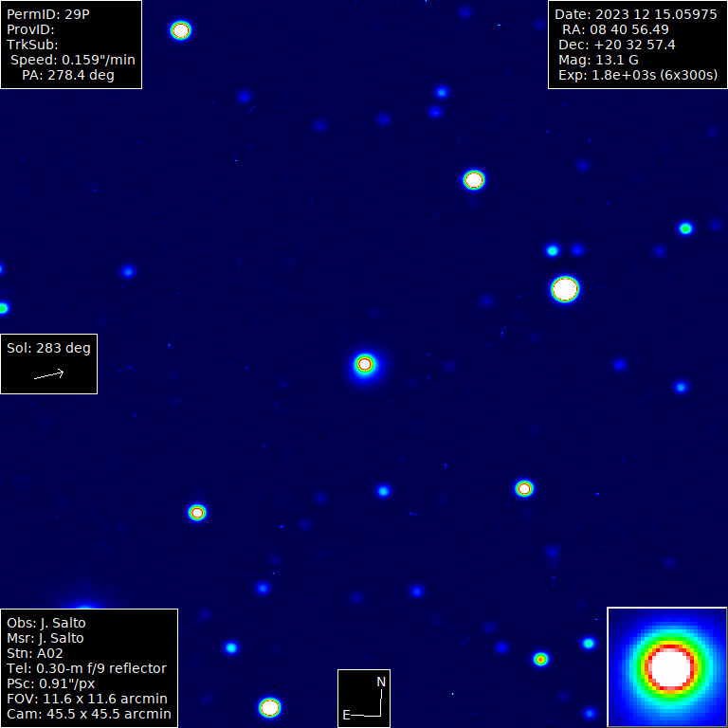Click the 'Dec: +20 32 57.4' coordinate
The image size is (728, 728).
pyautogui.click(x=617, y=45)
